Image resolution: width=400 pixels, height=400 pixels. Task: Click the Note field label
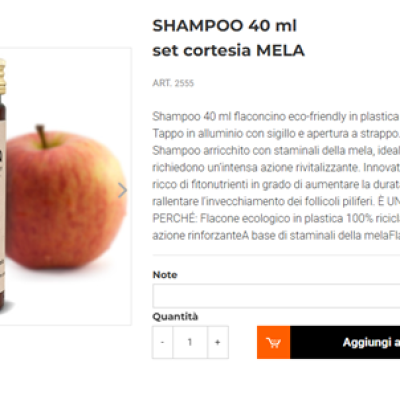coord(165,275)
